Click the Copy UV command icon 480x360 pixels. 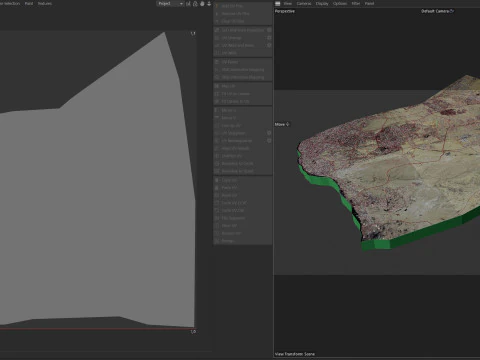[217, 180]
